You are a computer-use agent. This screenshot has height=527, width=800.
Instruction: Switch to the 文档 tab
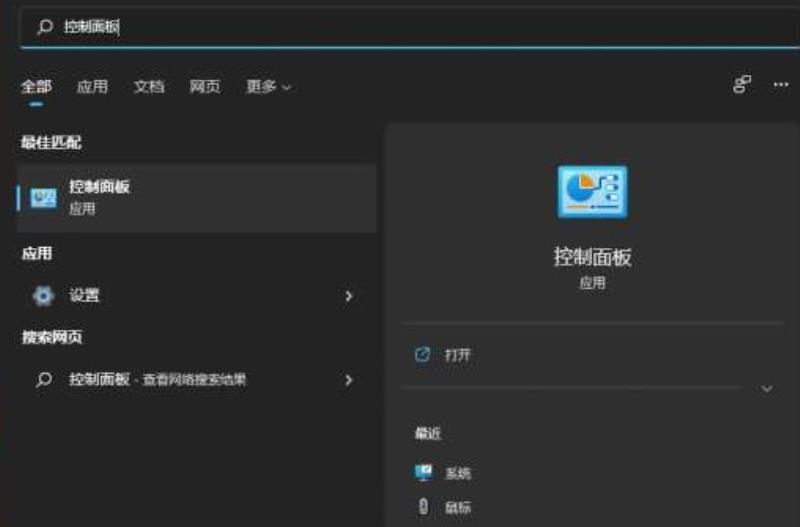(x=149, y=87)
